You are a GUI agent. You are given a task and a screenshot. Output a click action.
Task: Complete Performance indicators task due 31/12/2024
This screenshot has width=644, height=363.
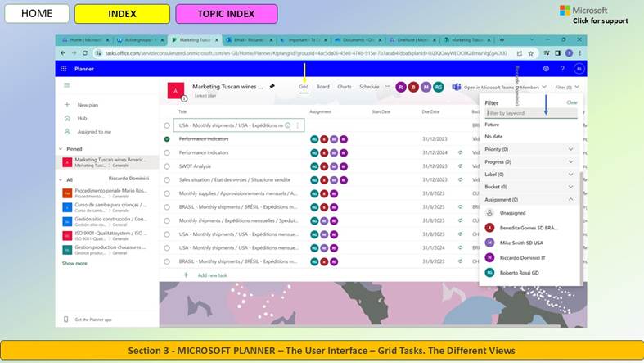pos(167,152)
